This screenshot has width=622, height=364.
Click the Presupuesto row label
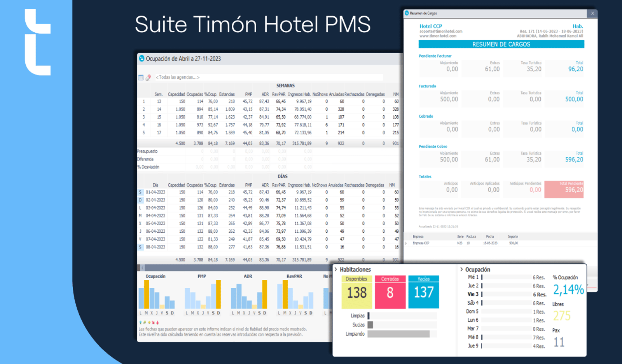point(147,151)
